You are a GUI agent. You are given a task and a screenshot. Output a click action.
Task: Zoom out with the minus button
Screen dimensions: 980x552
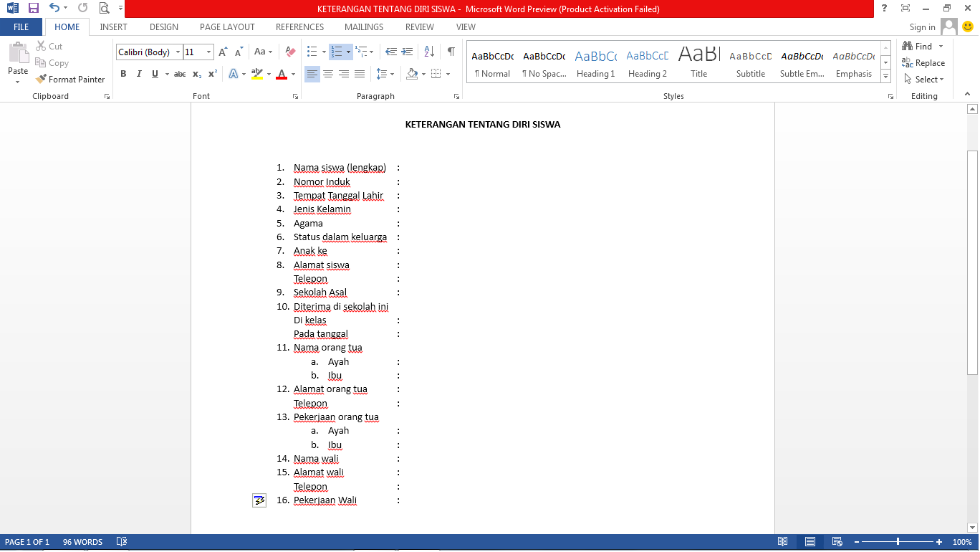pos(857,542)
